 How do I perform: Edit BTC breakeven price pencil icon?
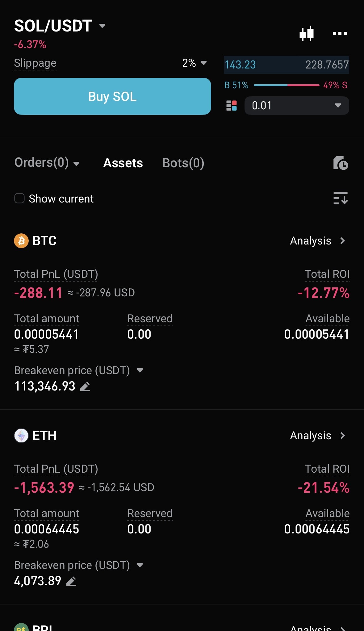[x=85, y=387]
